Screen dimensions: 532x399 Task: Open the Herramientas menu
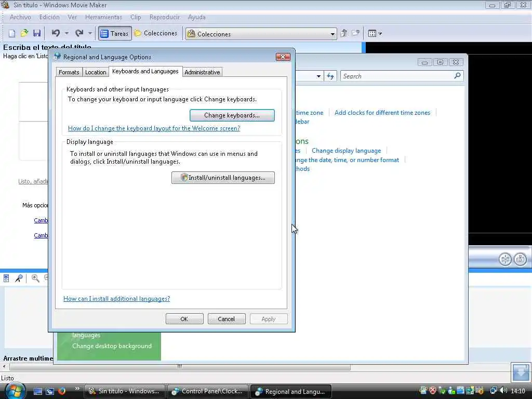(x=103, y=17)
